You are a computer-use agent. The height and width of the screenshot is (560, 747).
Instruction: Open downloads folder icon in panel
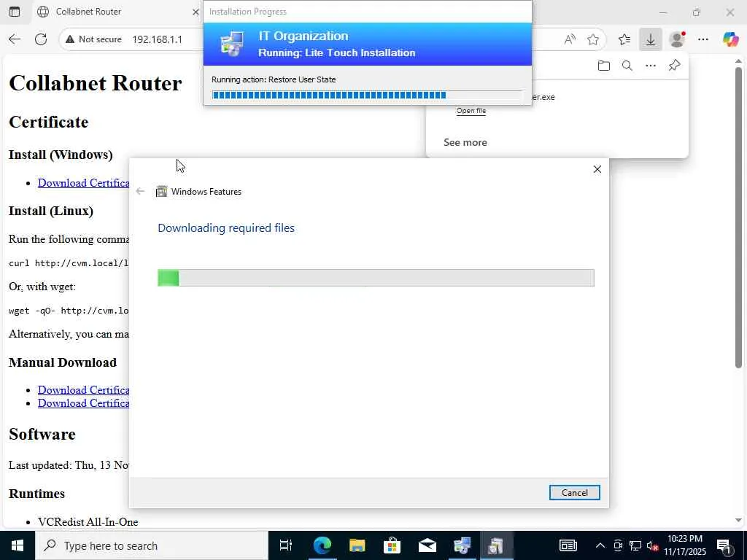(603, 66)
